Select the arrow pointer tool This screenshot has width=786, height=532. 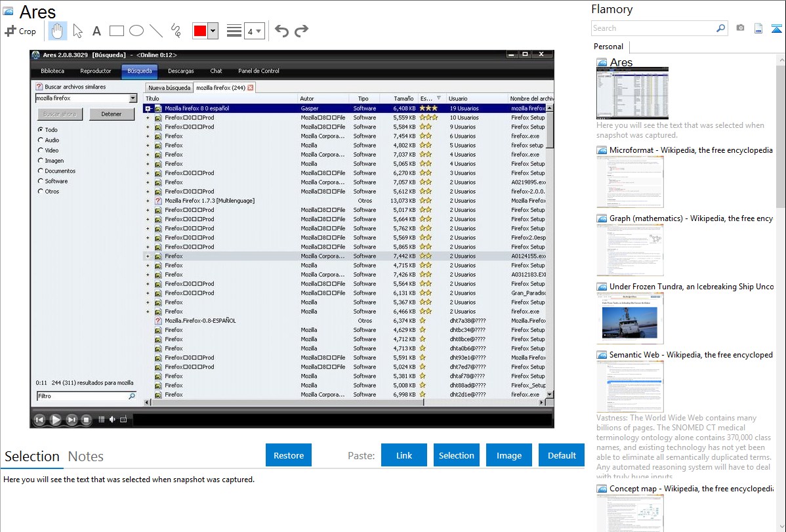[77, 31]
